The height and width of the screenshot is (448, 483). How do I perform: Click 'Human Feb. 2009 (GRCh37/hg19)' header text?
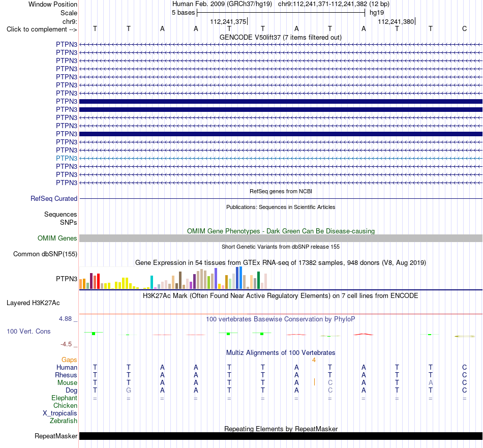pos(222,4)
